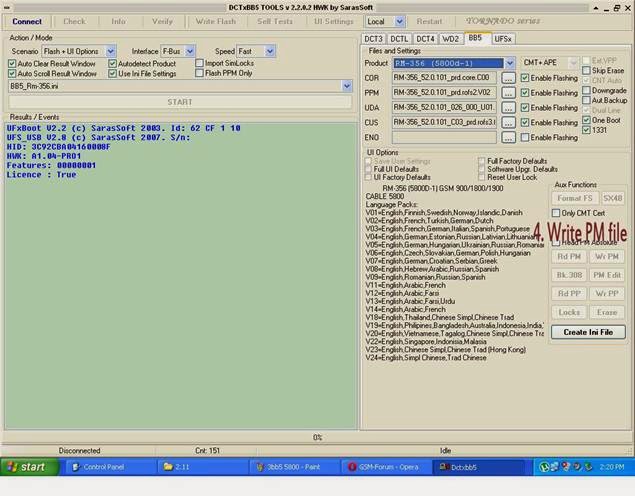
Task: Browse for UDA file
Action: coord(508,108)
